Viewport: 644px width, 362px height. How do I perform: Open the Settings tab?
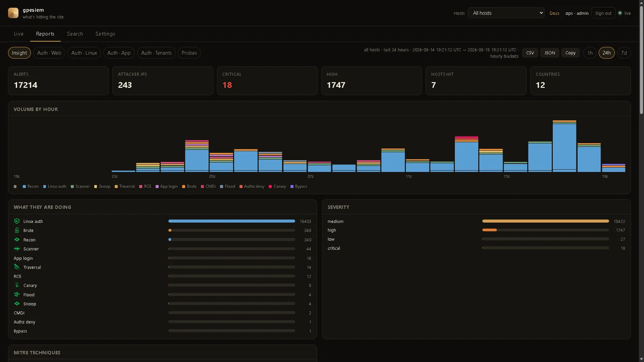(x=105, y=34)
